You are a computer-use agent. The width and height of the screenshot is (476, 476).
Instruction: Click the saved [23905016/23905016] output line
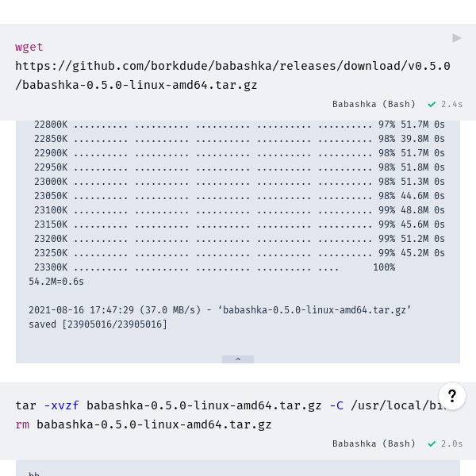point(98,324)
